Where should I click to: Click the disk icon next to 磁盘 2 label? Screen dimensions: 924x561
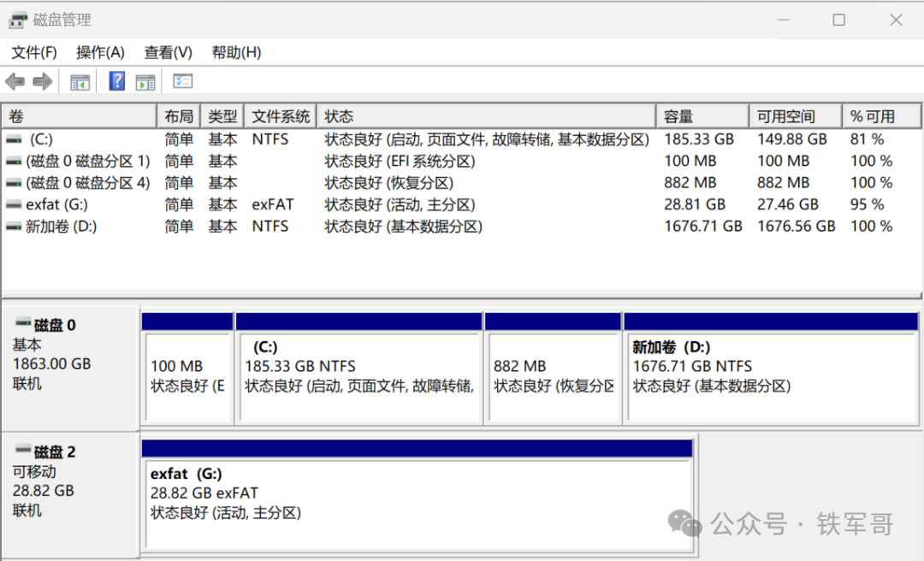point(23,449)
